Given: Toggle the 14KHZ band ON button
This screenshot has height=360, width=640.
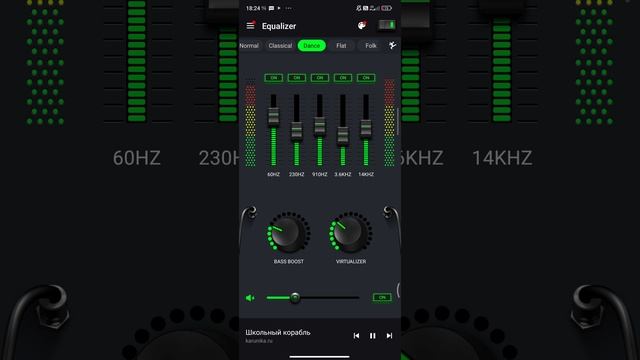Looking at the screenshot, I should point(366,78).
